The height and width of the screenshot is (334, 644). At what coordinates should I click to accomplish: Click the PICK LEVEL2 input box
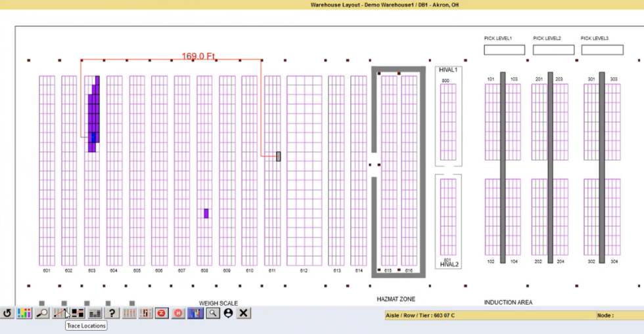point(553,50)
